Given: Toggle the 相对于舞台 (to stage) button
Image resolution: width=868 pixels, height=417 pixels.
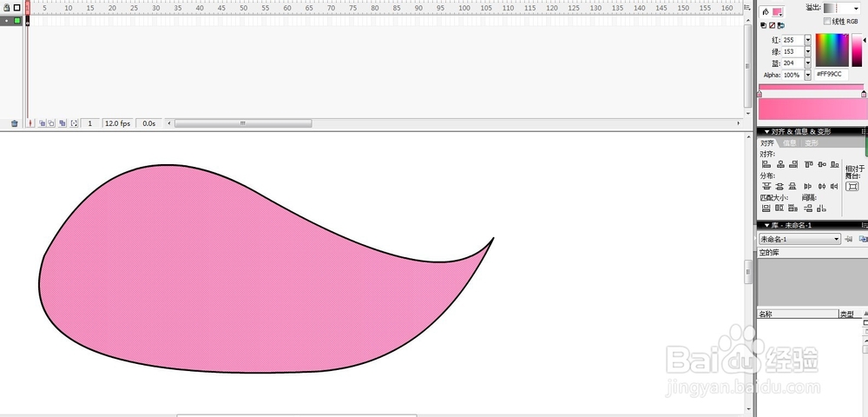Looking at the screenshot, I should tap(852, 187).
